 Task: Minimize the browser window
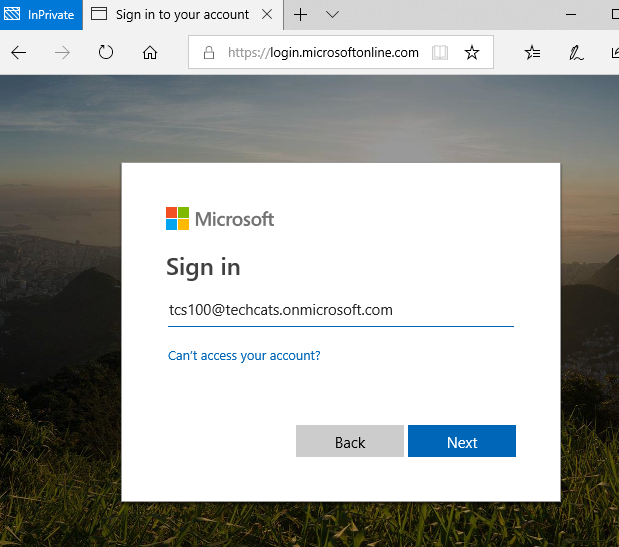[571, 15]
